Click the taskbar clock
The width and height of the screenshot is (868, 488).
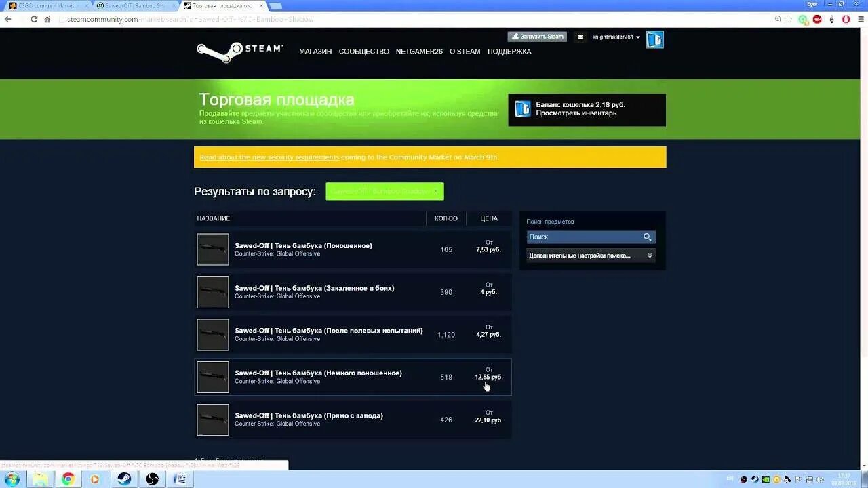pyautogui.click(x=844, y=479)
